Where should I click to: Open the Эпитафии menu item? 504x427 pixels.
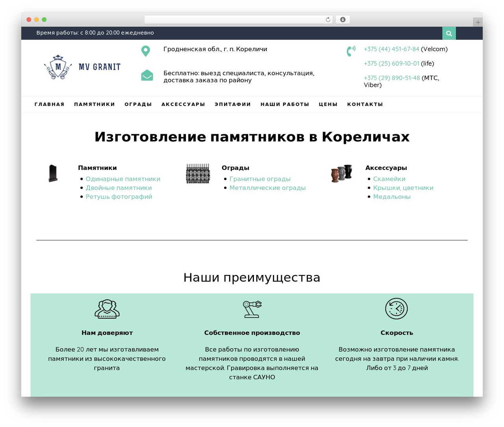[233, 104]
